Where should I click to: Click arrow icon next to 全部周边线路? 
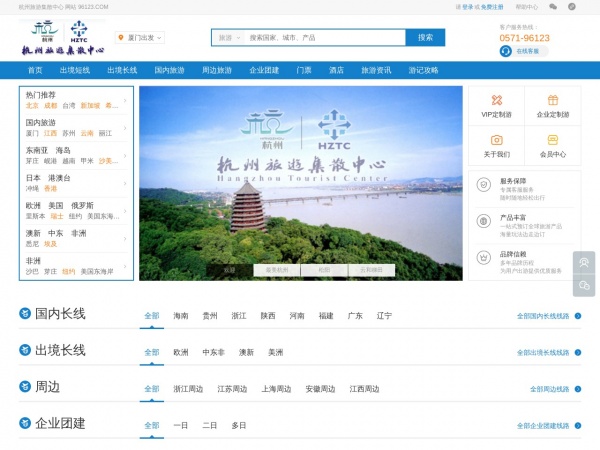578,389
